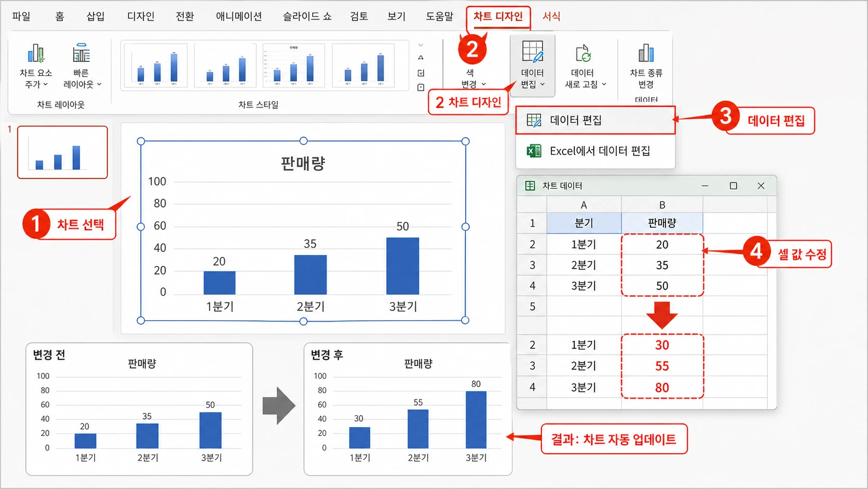Click the 차트 종류 변경 icon

(646, 53)
